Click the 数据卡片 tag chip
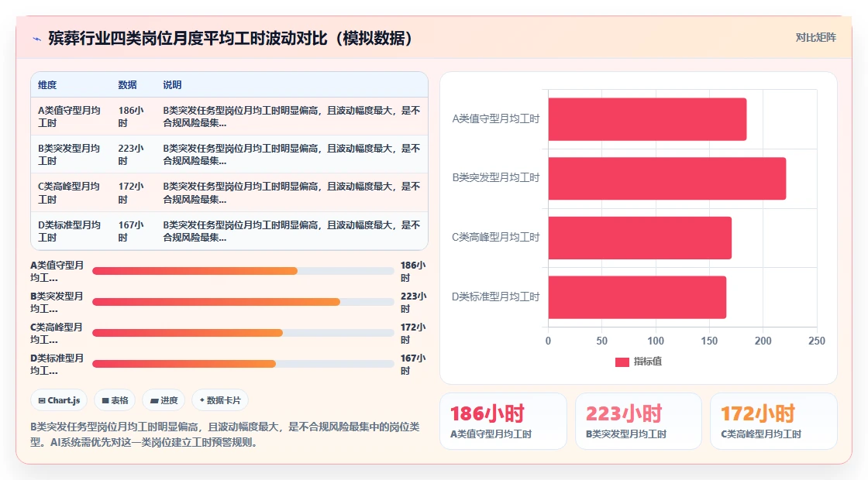 [220, 400]
